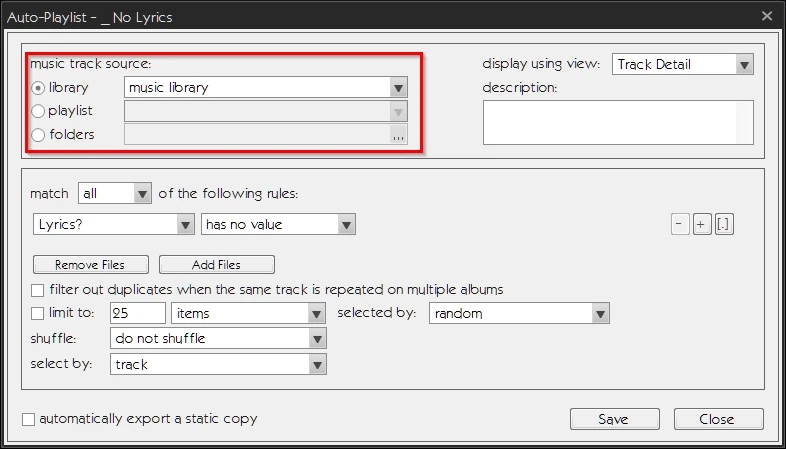The image size is (786, 449).
Task: Select the folders radio button
Action: pos(39,135)
